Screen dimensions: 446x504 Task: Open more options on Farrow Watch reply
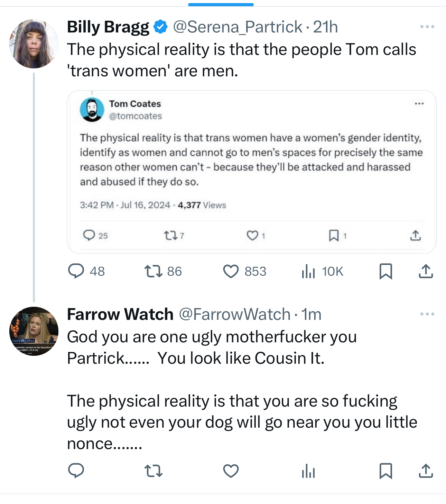tap(427, 314)
